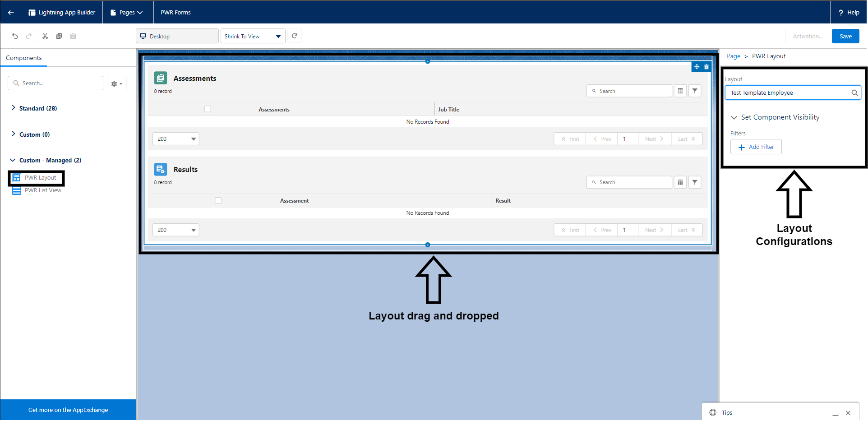
Task: Click the undo icon in toolbar
Action: [15, 36]
